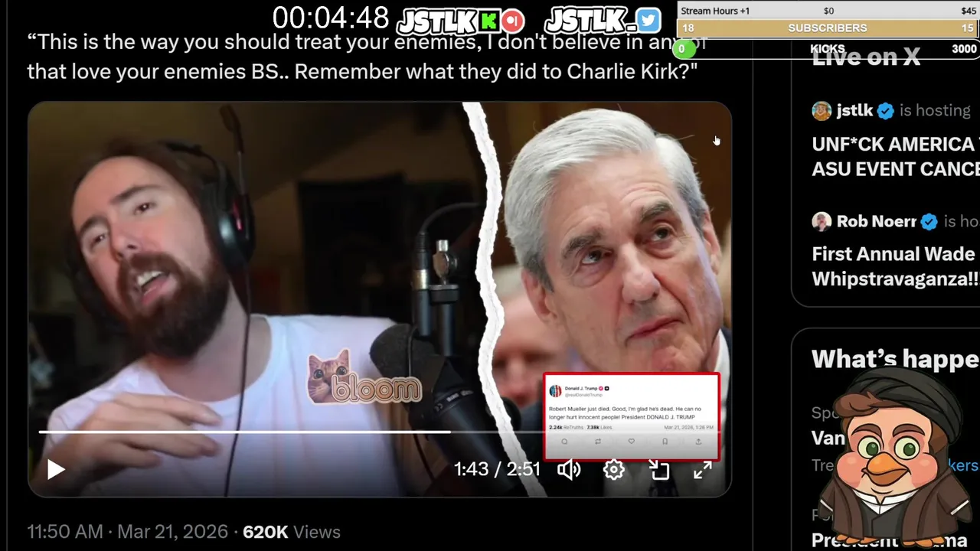Open First Annual Wade Whipstravaganza broadcast
This screenshot has width=980, height=551.
[x=895, y=266]
